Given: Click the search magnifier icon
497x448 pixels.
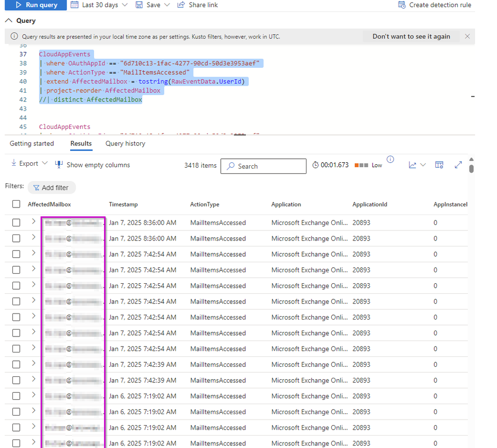Looking at the screenshot, I should click(x=231, y=166).
